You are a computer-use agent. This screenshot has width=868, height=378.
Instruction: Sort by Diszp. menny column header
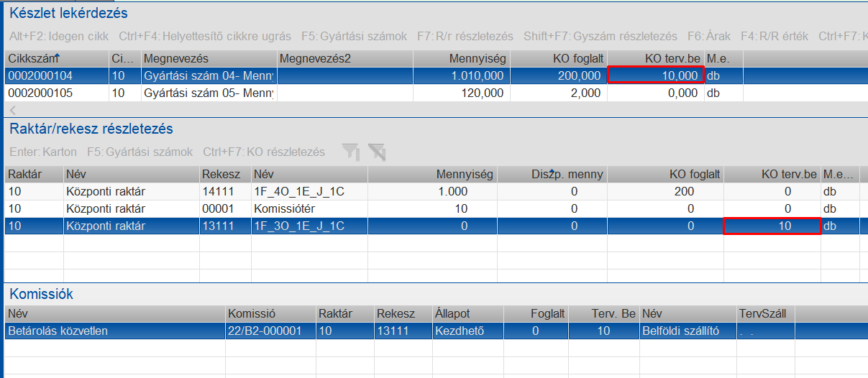552,174
